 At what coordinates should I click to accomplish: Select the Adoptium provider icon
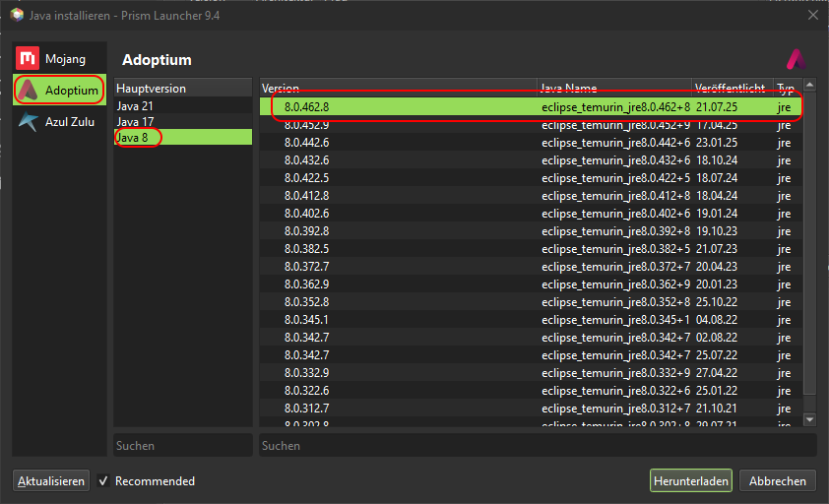(28, 90)
